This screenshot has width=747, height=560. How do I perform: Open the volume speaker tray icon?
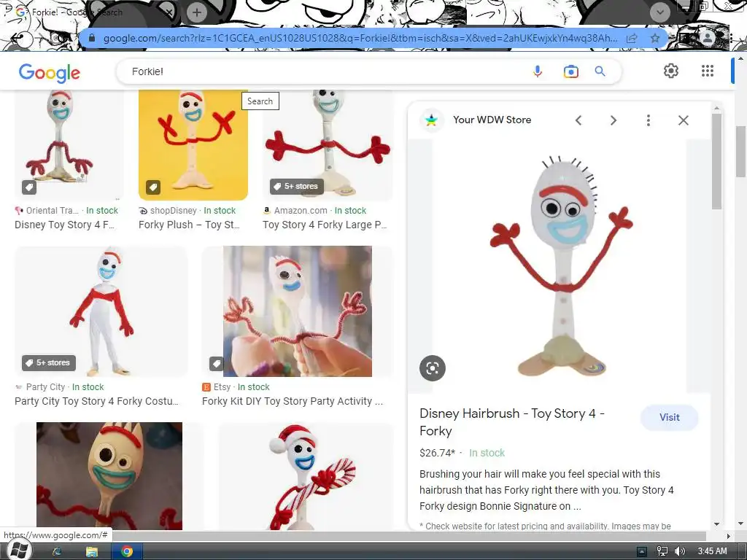[680, 551]
